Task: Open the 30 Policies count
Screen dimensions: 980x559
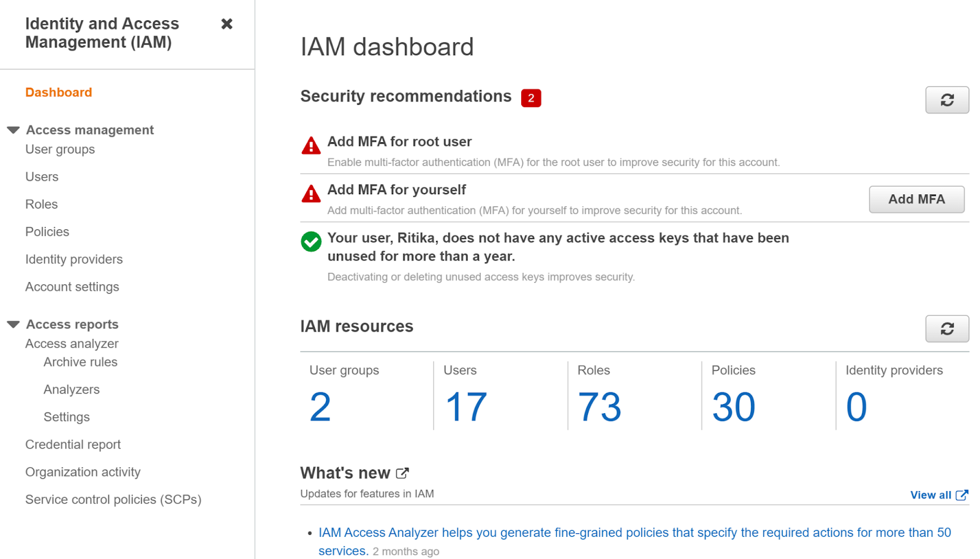Action: (733, 407)
